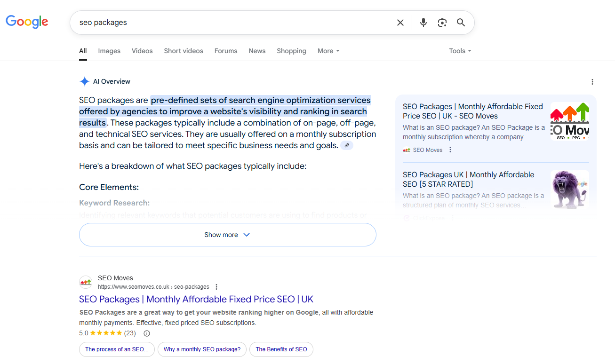The height and width of the screenshot is (364, 615).
Task: Open three-dot menu beside SEO Moves source card
Action: [x=450, y=150]
